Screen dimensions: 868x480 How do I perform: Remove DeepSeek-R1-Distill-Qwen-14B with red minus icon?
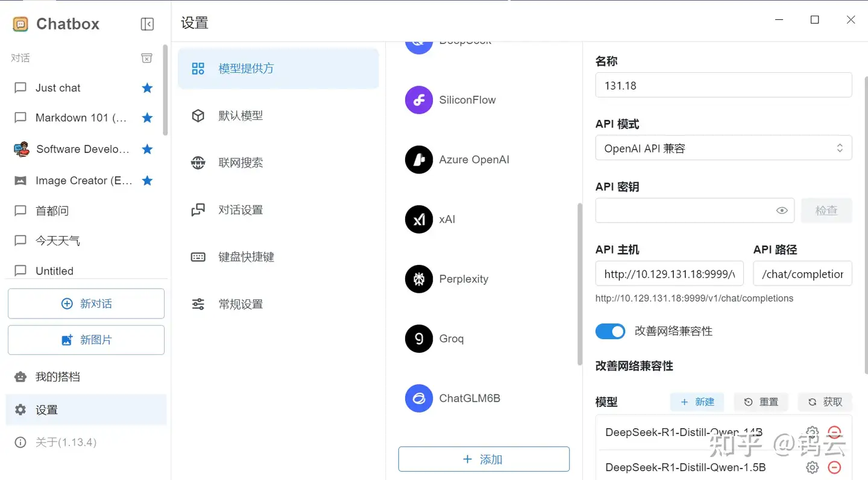(x=834, y=432)
